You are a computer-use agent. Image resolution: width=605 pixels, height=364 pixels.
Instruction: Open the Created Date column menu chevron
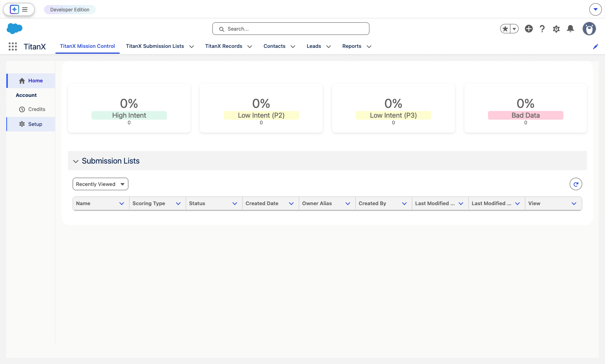coord(291,204)
